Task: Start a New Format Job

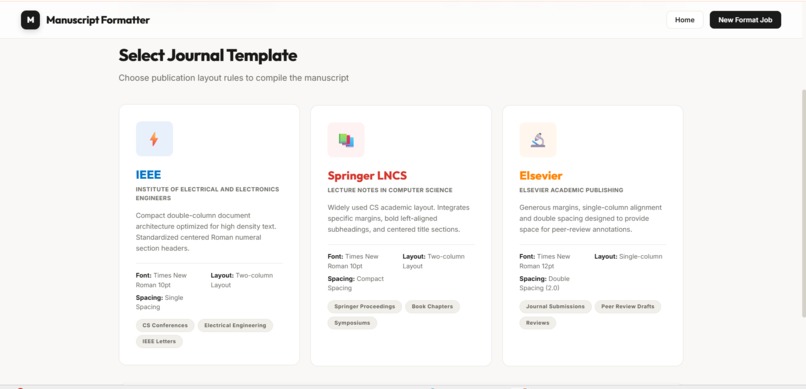Action: (x=745, y=20)
